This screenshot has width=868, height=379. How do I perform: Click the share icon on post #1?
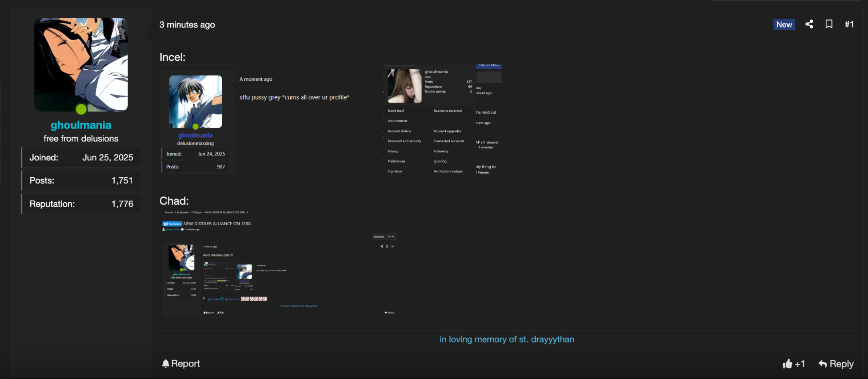click(x=809, y=24)
